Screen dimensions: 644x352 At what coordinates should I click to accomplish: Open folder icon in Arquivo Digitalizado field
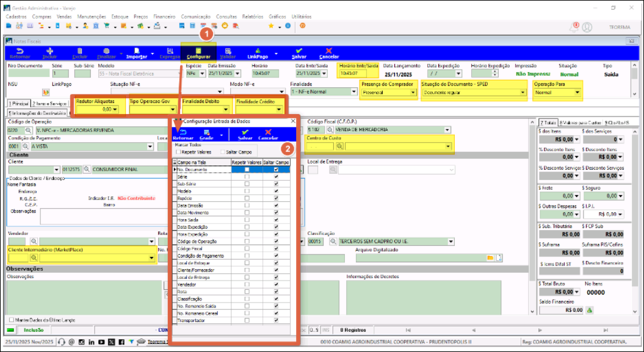click(x=489, y=258)
